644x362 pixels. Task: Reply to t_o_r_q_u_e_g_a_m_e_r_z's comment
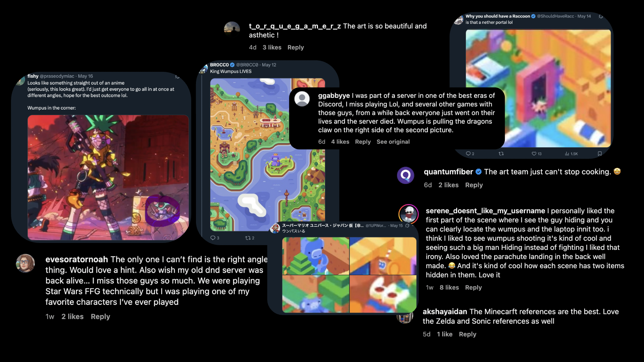(296, 47)
